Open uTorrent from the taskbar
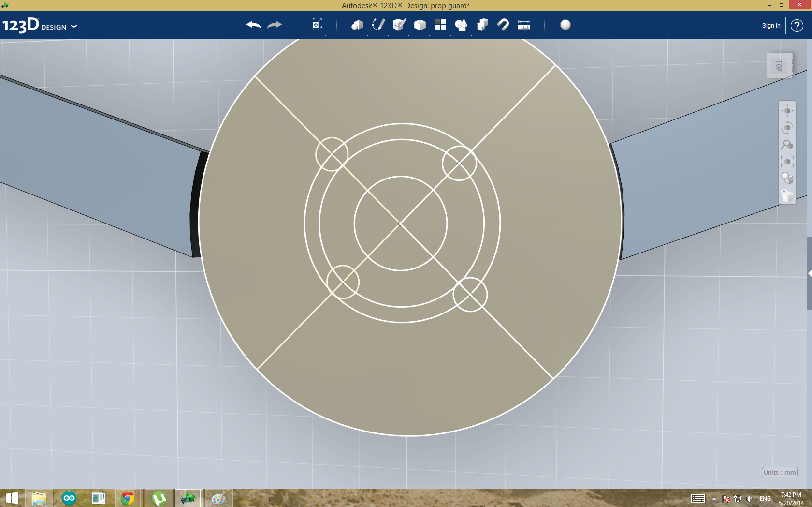 coord(159,498)
